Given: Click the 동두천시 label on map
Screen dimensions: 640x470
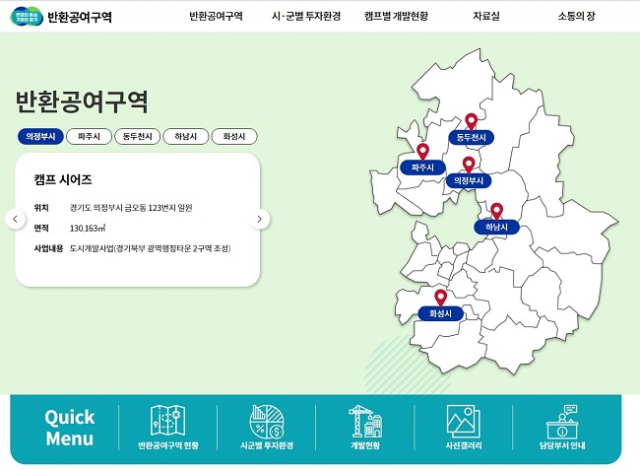Looking at the screenshot, I should pos(471,137).
